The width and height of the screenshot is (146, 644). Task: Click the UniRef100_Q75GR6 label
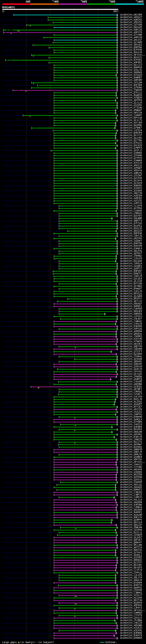[131, 88]
